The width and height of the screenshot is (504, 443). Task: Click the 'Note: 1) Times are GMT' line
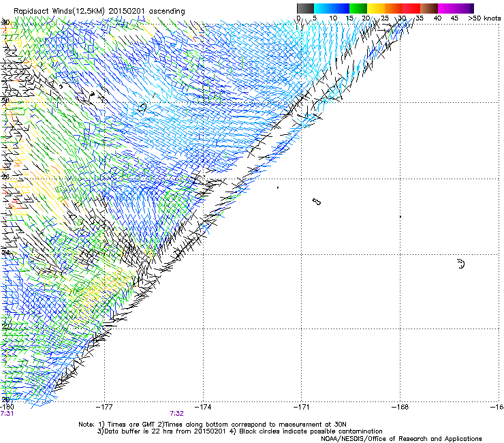pos(212,425)
